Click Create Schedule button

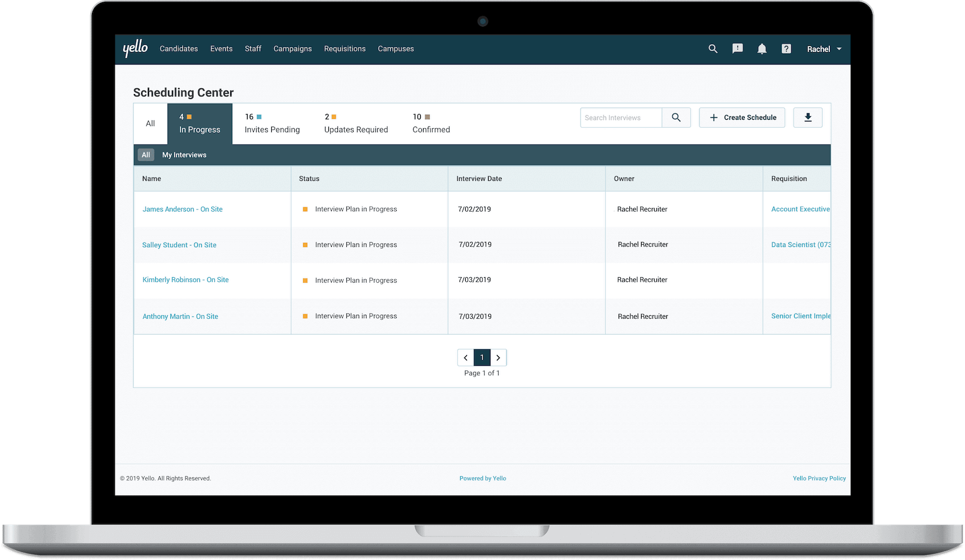pos(742,118)
